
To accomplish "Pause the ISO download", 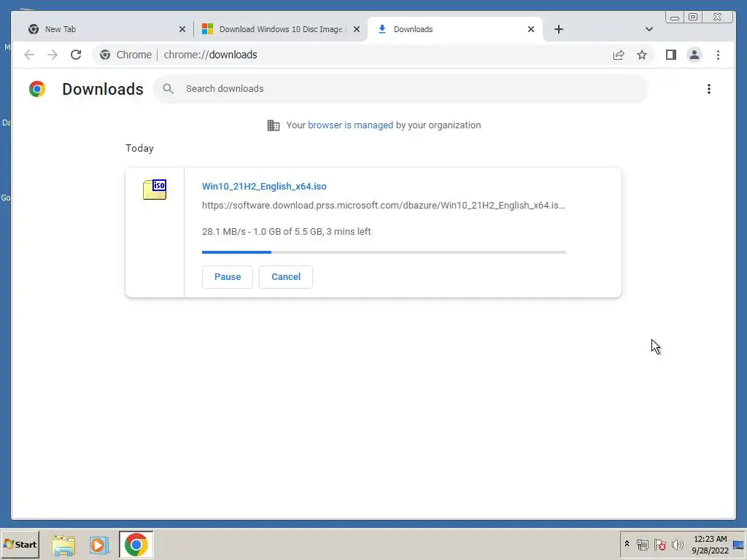I will coord(228,276).
